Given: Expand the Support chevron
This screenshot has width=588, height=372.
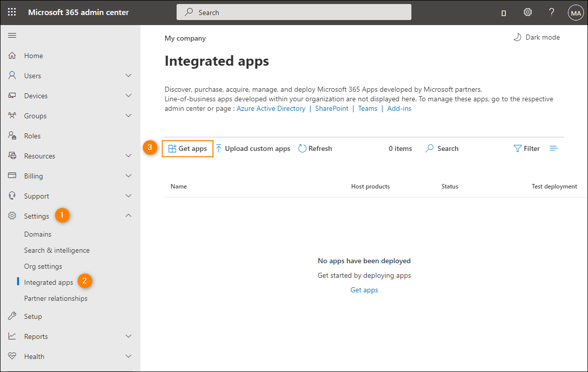Looking at the screenshot, I should pyautogui.click(x=128, y=196).
